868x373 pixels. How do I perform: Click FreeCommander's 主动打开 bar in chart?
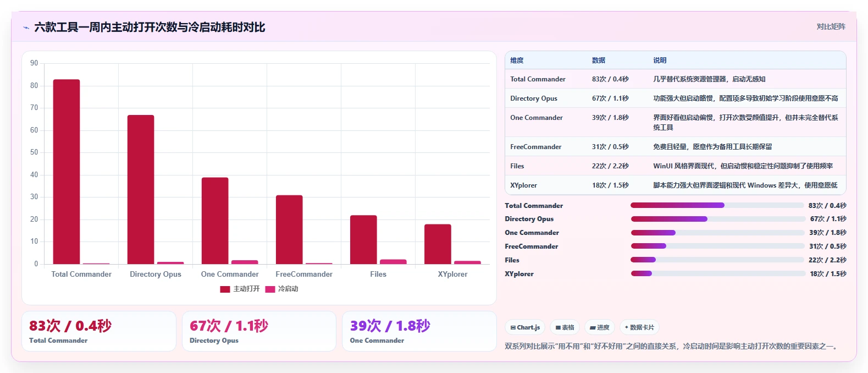click(x=289, y=229)
